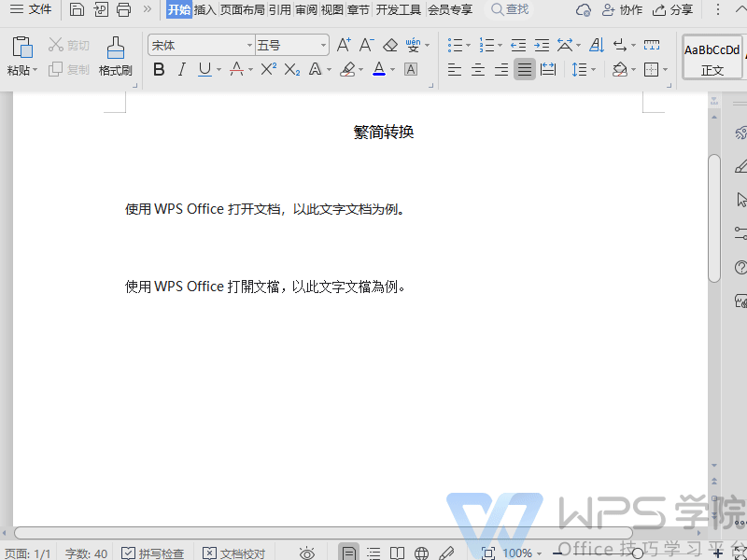Expand the borders dropdown arrow
This screenshot has width=747, height=560.
coord(665,70)
